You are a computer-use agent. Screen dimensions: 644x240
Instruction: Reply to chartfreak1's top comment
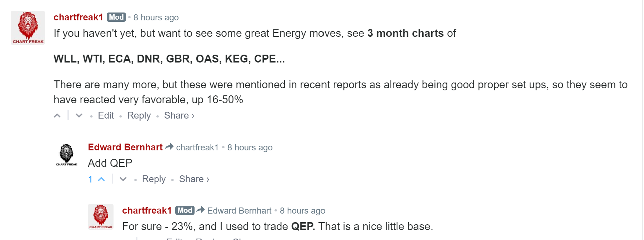139,116
